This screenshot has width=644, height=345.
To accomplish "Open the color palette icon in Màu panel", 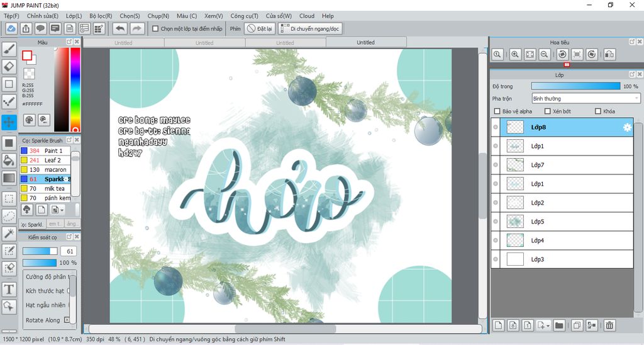I will pyautogui.click(x=30, y=120).
